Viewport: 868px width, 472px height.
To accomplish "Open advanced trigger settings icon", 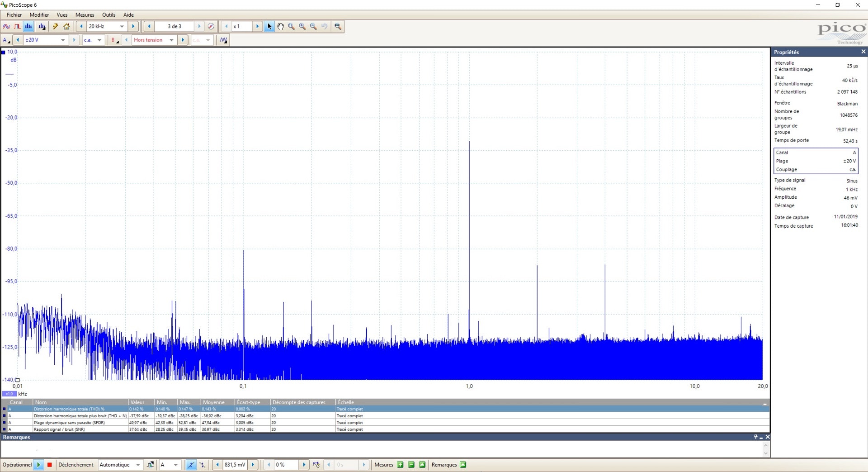I will (x=150, y=465).
